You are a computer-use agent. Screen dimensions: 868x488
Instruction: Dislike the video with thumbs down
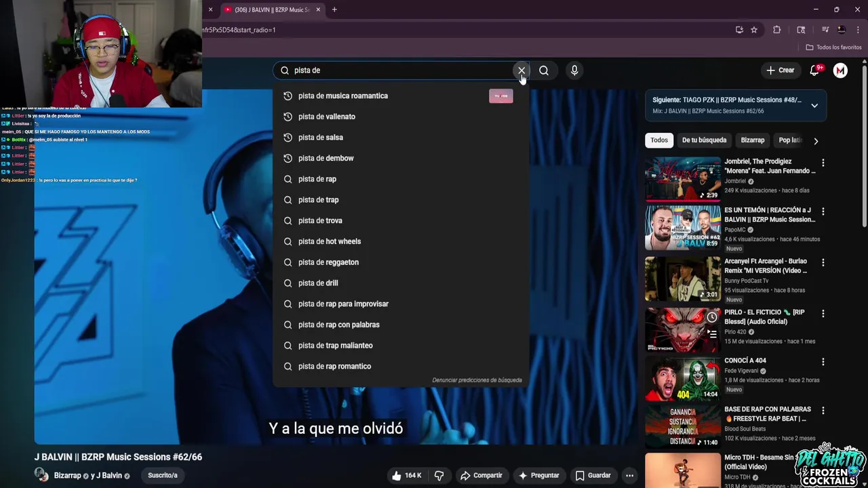[439, 475]
